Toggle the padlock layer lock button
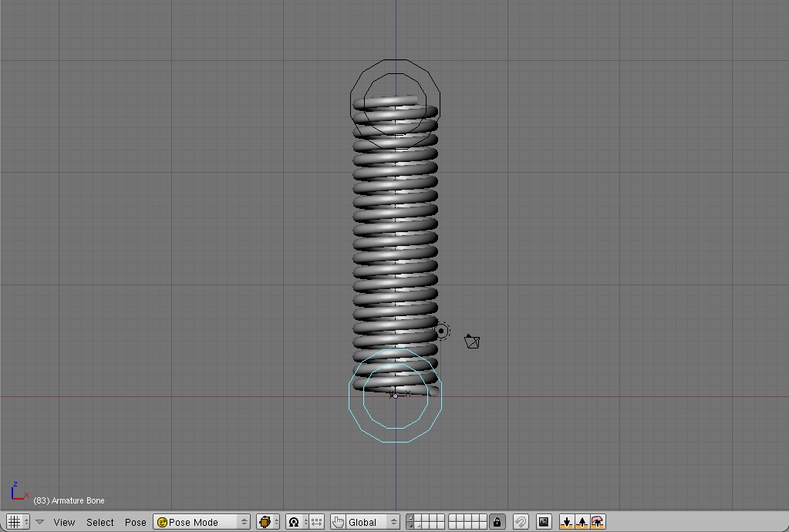The width and height of the screenshot is (789, 532). point(497,522)
